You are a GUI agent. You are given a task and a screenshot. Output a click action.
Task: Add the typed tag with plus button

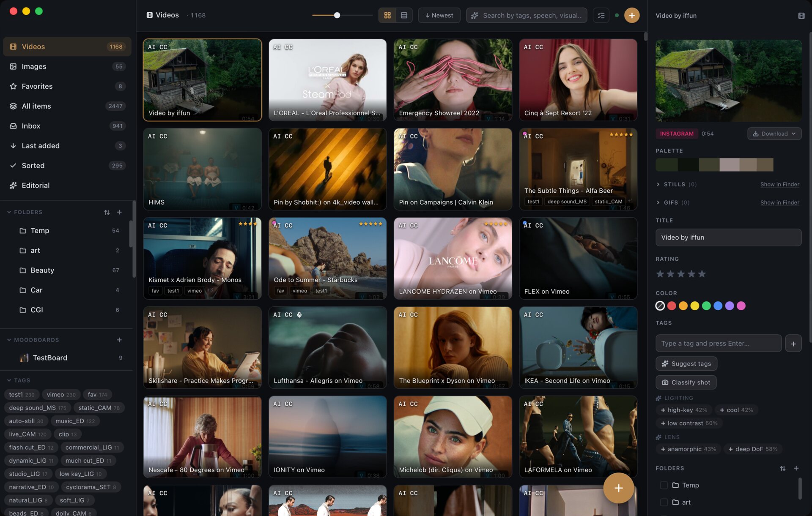click(x=793, y=344)
